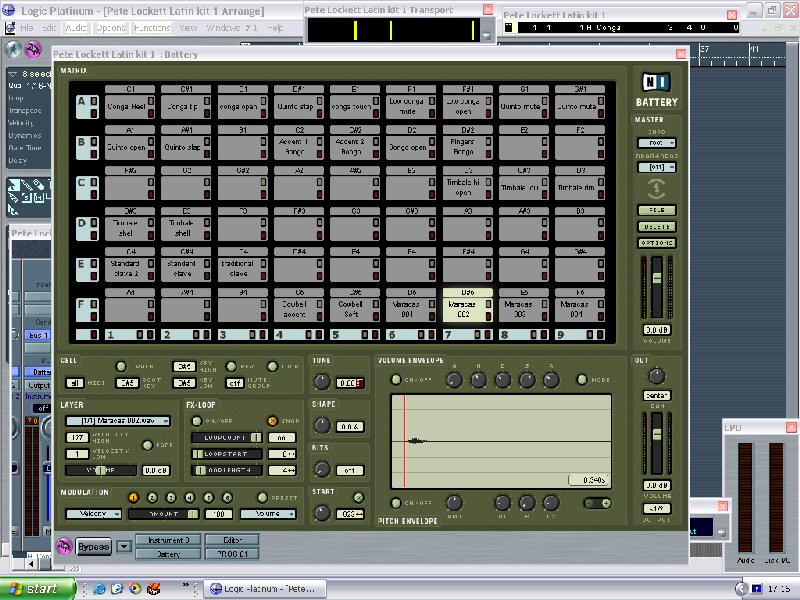Enable the Pitch Envelope on/off switch

tap(395, 502)
